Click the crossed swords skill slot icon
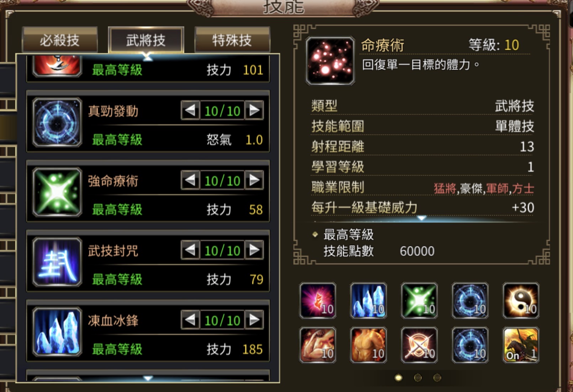 tap(419, 345)
